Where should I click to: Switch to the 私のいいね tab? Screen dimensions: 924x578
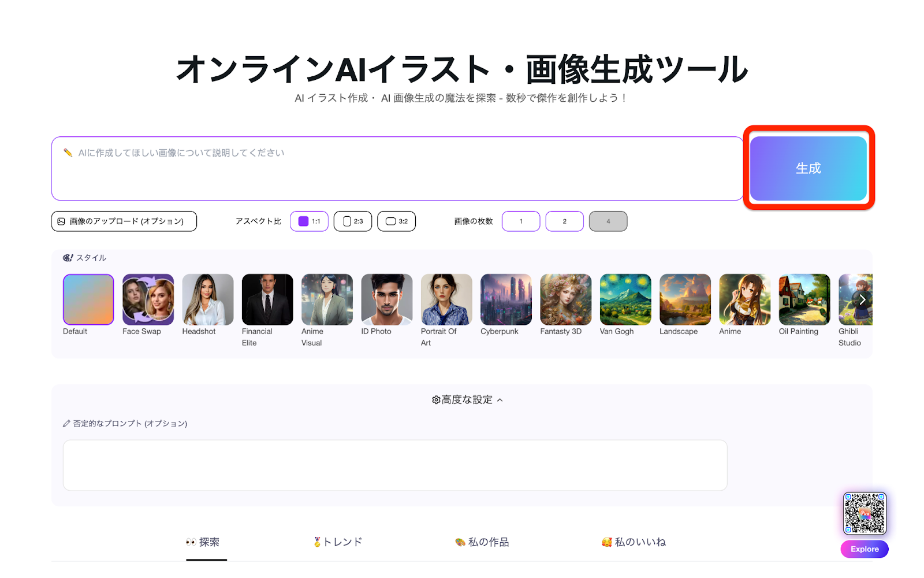click(x=634, y=542)
